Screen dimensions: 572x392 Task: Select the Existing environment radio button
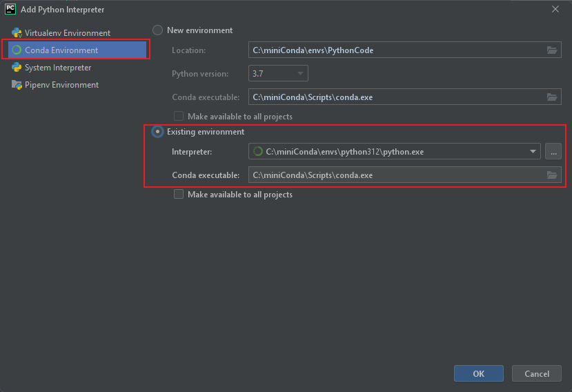click(x=158, y=132)
